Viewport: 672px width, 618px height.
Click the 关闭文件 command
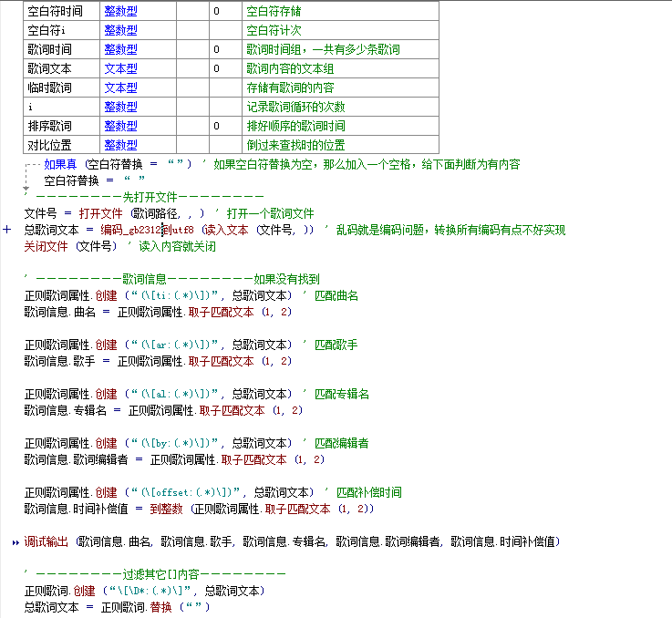(46, 246)
